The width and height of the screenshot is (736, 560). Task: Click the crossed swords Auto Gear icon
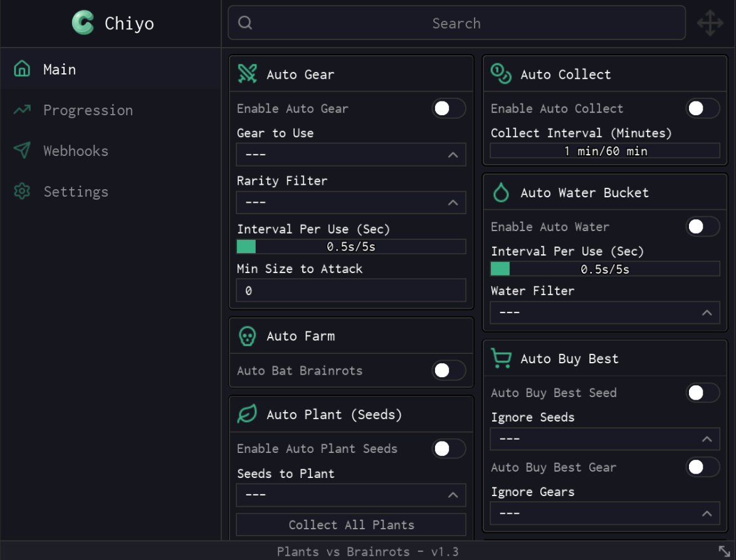click(x=248, y=74)
